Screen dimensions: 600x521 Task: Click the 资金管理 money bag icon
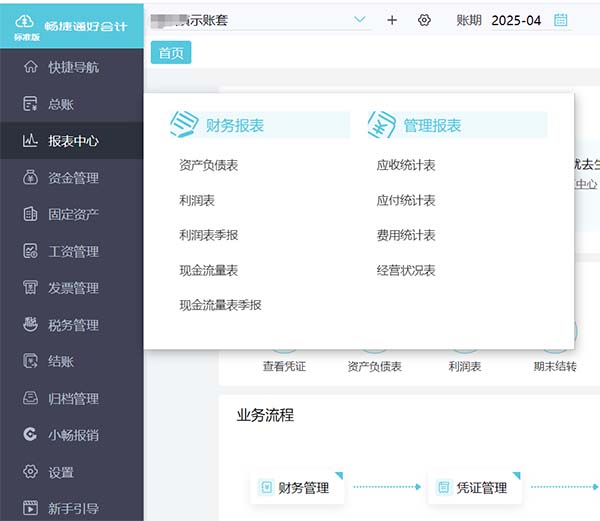31,177
